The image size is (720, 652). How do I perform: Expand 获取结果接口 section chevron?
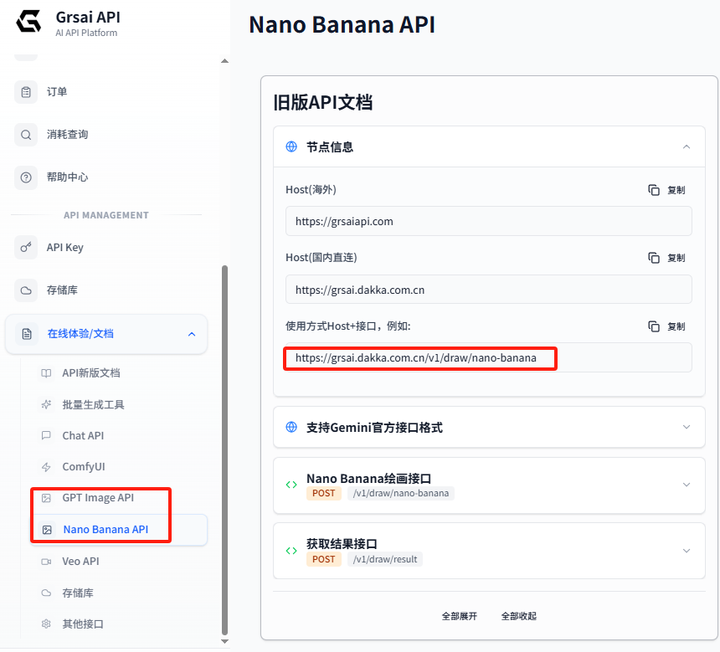(x=686, y=551)
